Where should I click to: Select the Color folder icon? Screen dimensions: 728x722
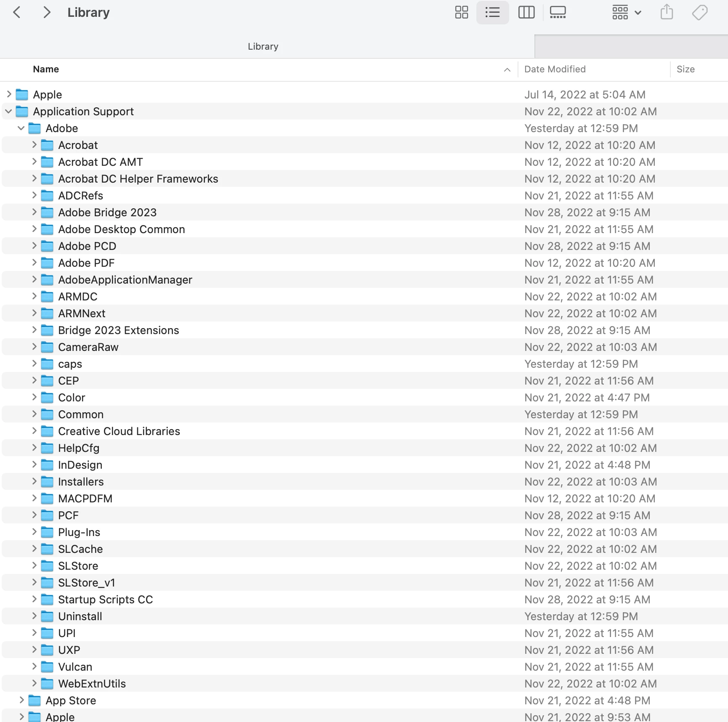coord(47,398)
